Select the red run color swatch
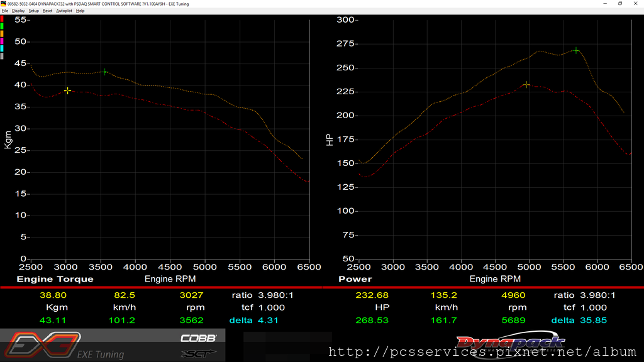 pos(2,19)
